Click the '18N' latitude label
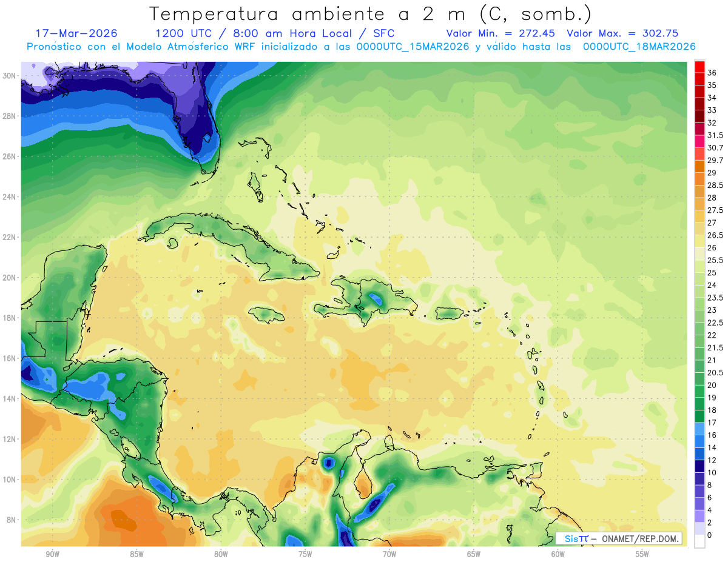The height and width of the screenshot is (562, 728). 10,318
